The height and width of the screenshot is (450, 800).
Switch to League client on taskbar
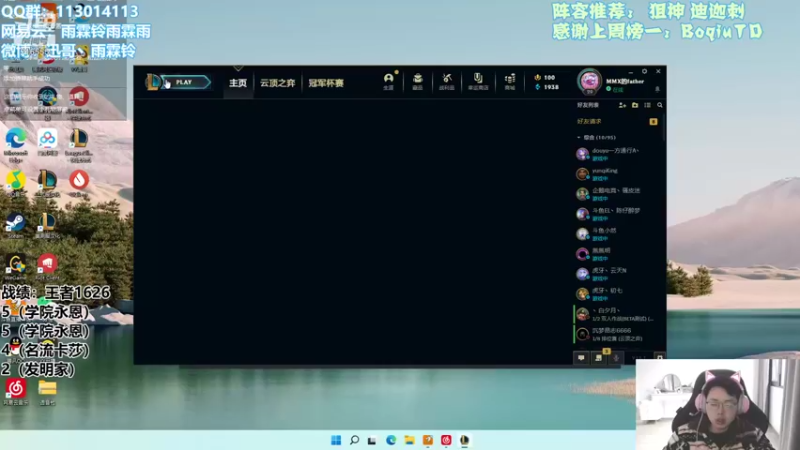[x=464, y=440]
